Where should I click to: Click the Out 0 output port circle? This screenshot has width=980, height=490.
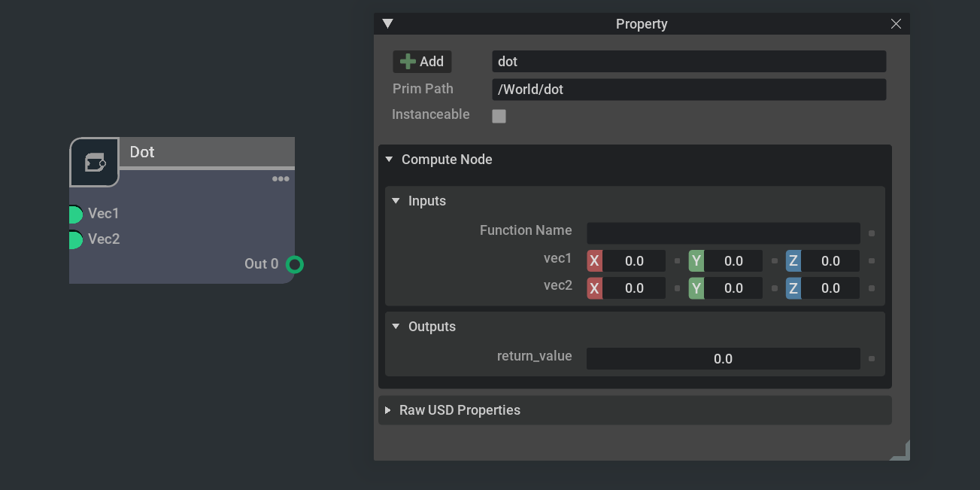pyautogui.click(x=295, y=264)
